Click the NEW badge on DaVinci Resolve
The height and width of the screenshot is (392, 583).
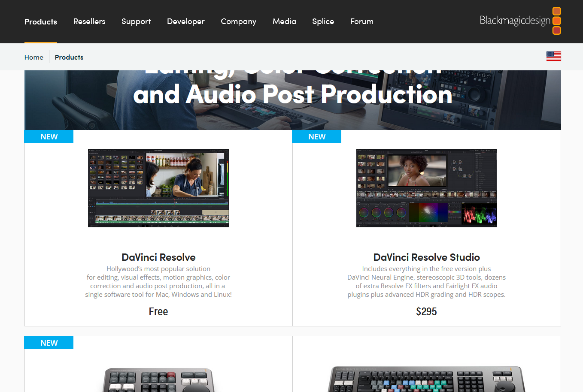(x=49, y=136)
